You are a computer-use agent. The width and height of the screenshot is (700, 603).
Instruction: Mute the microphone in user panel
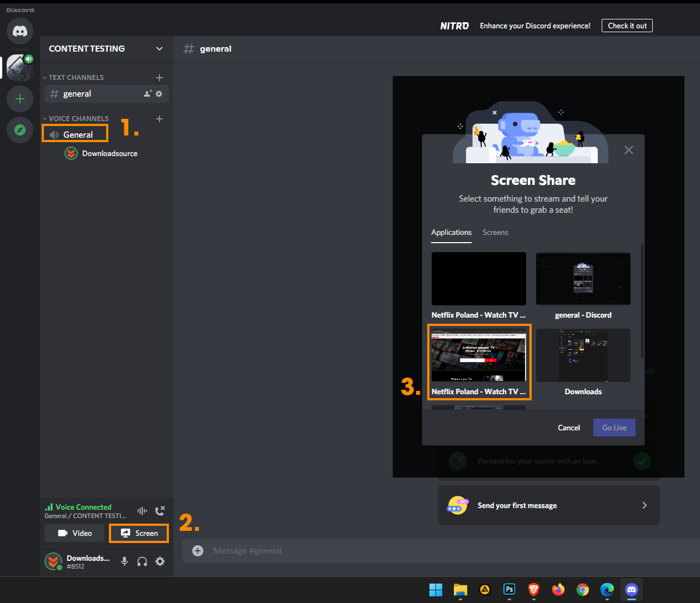pos(124,561)
